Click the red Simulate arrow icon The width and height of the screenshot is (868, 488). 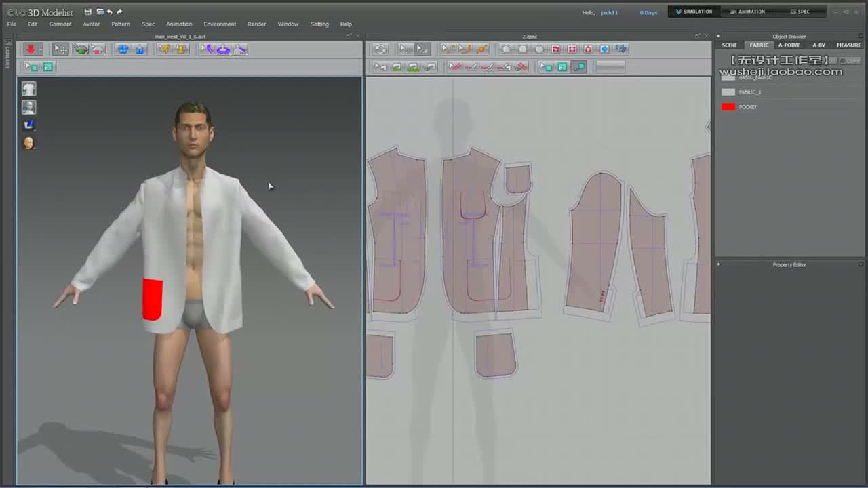[x=31, y=49]
